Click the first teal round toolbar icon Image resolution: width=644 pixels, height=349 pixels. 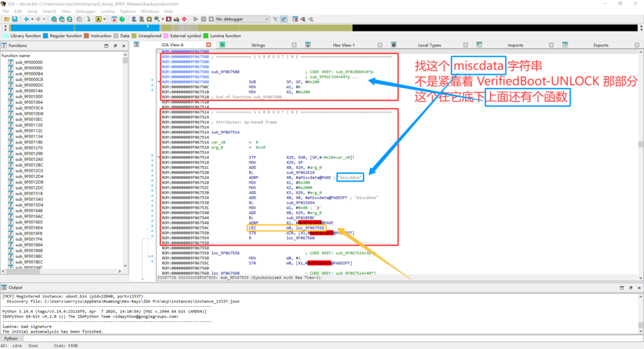click(54, 19)
